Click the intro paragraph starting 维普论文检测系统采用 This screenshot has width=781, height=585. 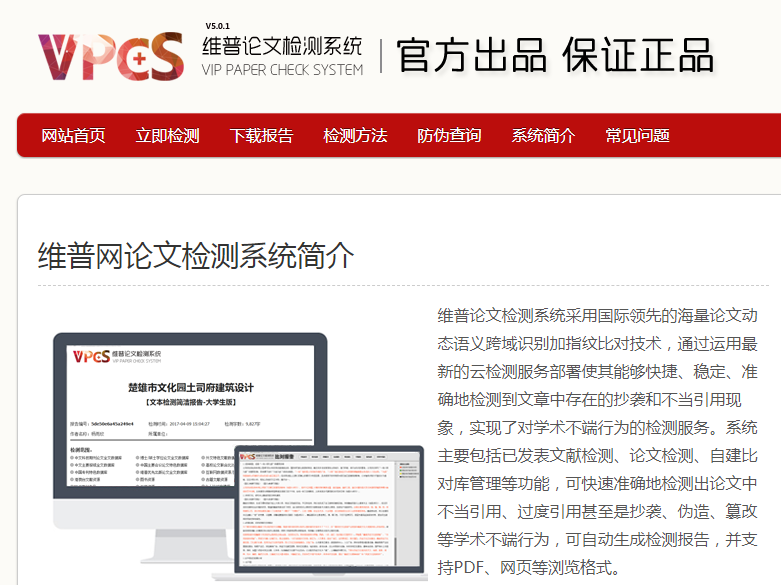[x=597, y=441]
